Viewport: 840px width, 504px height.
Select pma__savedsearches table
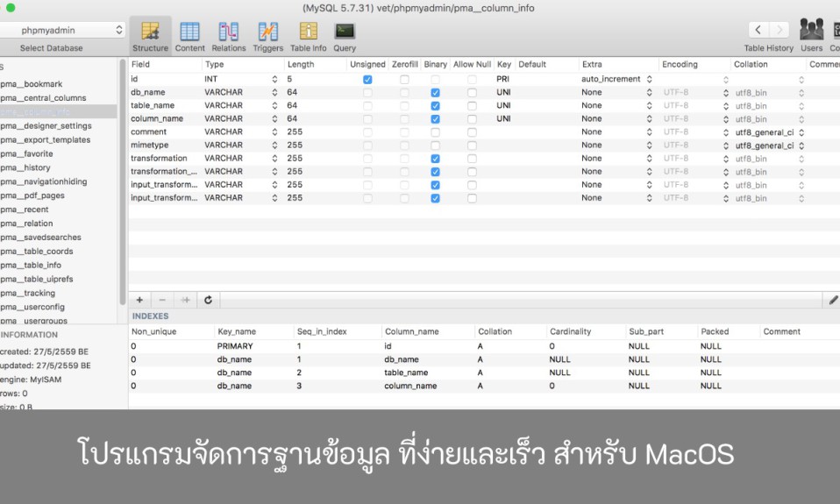click(58, 238)
